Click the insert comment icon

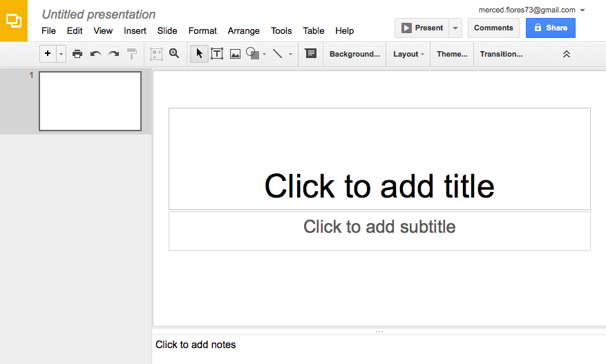pos(310,53)
